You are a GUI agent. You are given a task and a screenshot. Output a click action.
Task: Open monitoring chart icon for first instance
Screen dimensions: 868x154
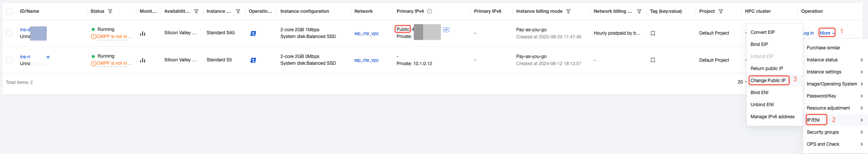[143, 33]
